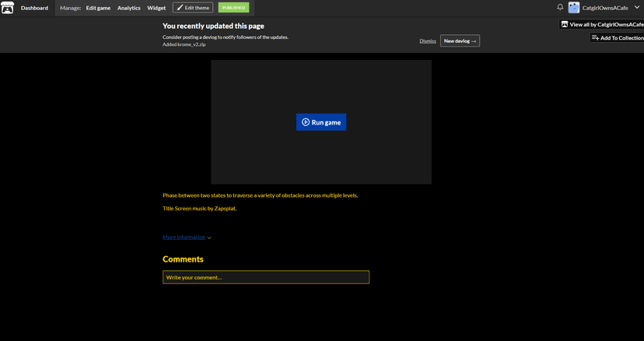Click the CatgirlOwnsACafe profile avatar
This screenshot has width=644, height=341.
(574, 8)
